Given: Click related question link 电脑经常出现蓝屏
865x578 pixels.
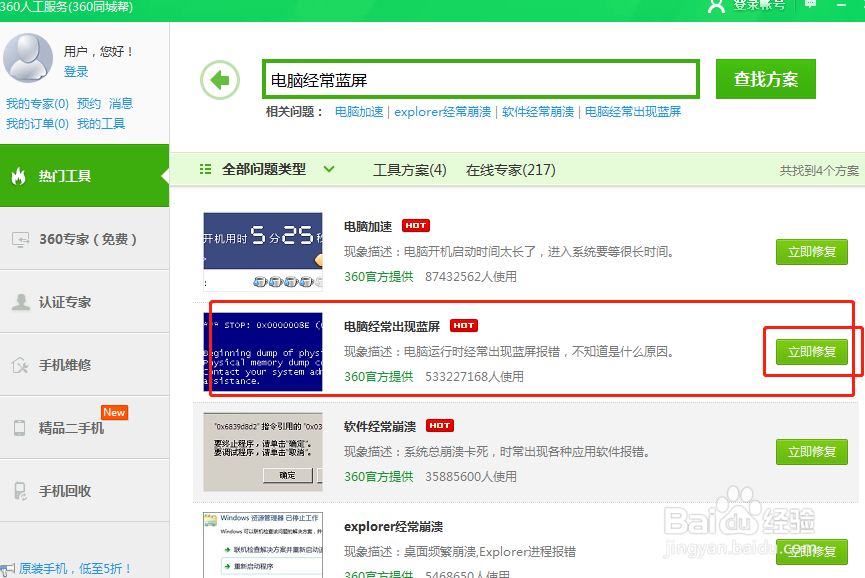Looking at the screenshot, I should [633, 112].
